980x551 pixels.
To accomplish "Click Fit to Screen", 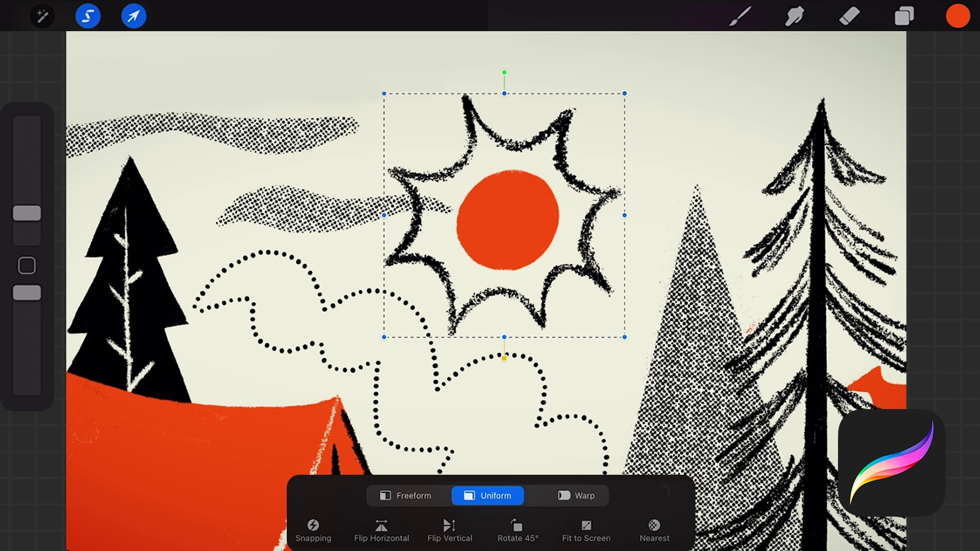I will 586,530.
